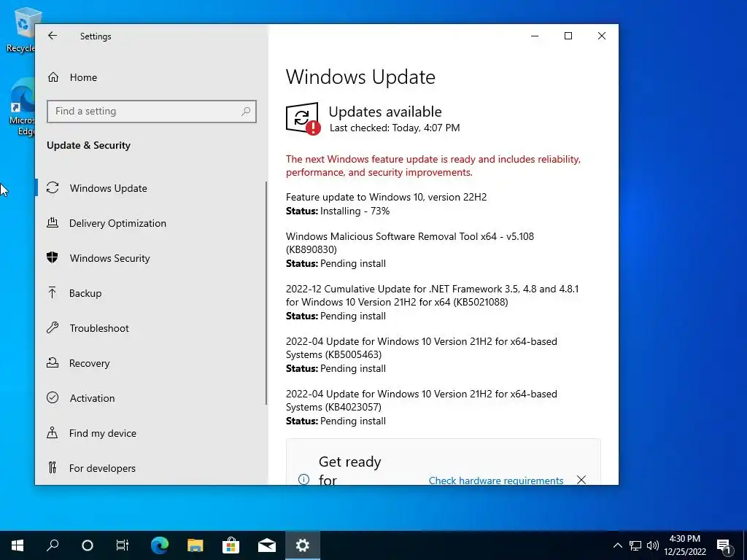Click the Backup arrow icon
Viewport: 747px width, 560px height.
pos(53,293)
